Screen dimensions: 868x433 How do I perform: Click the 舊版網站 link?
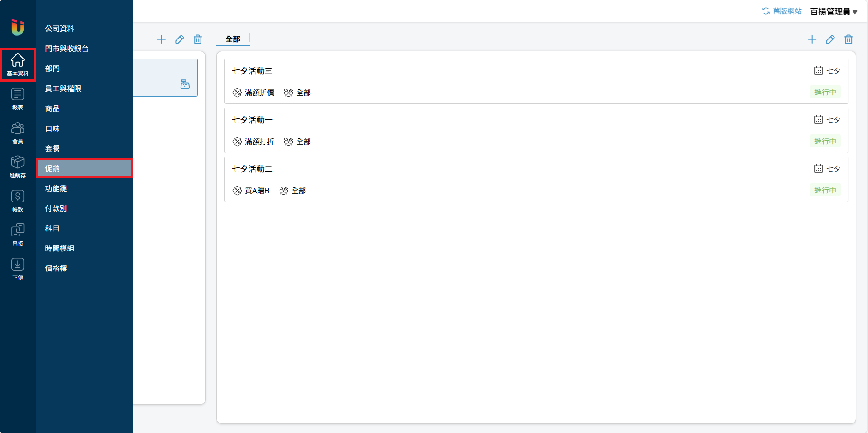(782, 11)
